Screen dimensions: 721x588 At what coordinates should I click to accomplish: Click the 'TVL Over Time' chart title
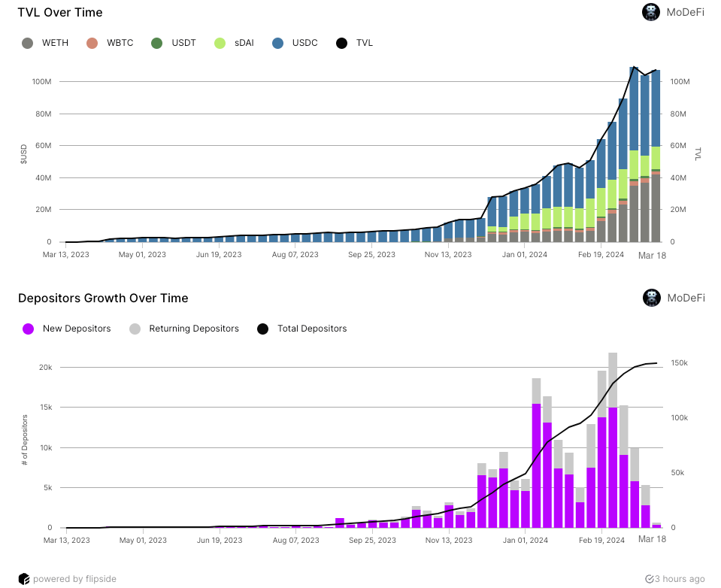pos(60,12)
